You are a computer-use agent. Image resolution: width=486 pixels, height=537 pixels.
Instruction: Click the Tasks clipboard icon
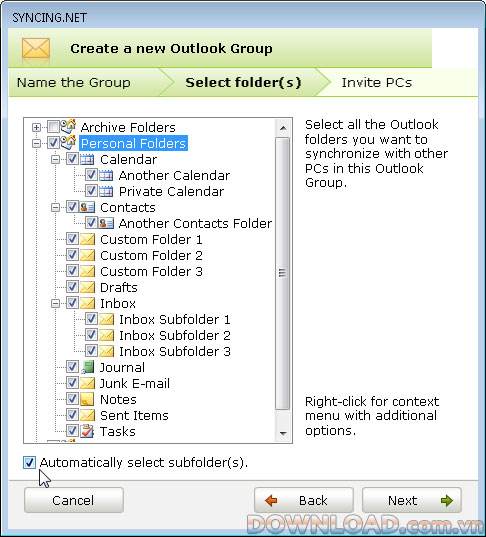[x=87, y=431]
